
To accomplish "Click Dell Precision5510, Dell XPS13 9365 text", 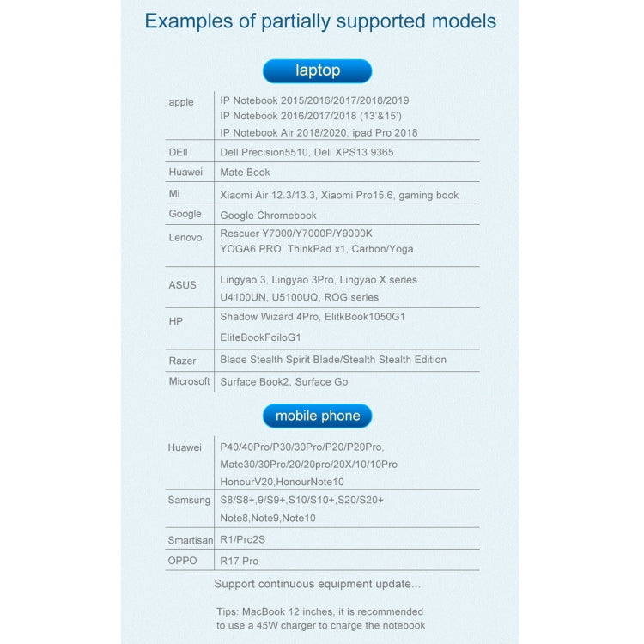I will click(x=307, y=152).
